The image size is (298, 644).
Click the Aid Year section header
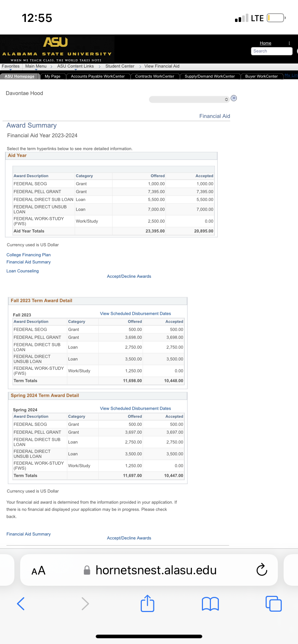112,156
